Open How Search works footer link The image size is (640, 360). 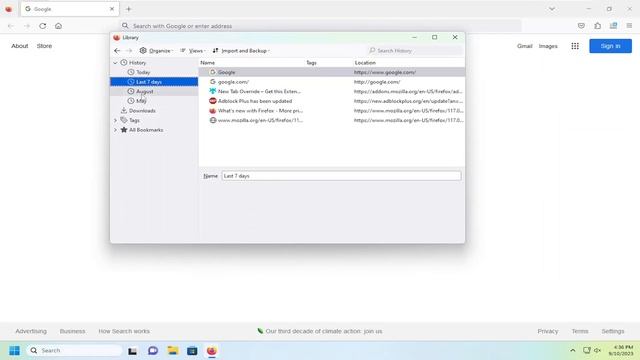pos(124,331)
